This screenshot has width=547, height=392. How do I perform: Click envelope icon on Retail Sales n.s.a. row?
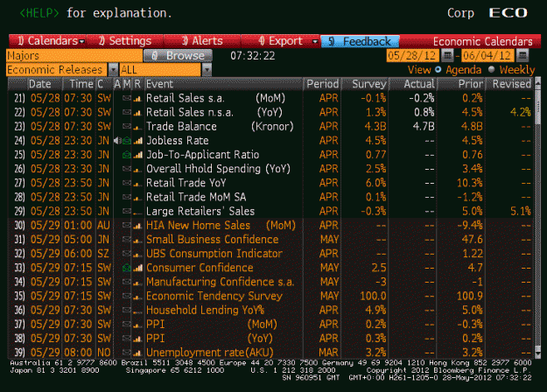pos(127,112)
